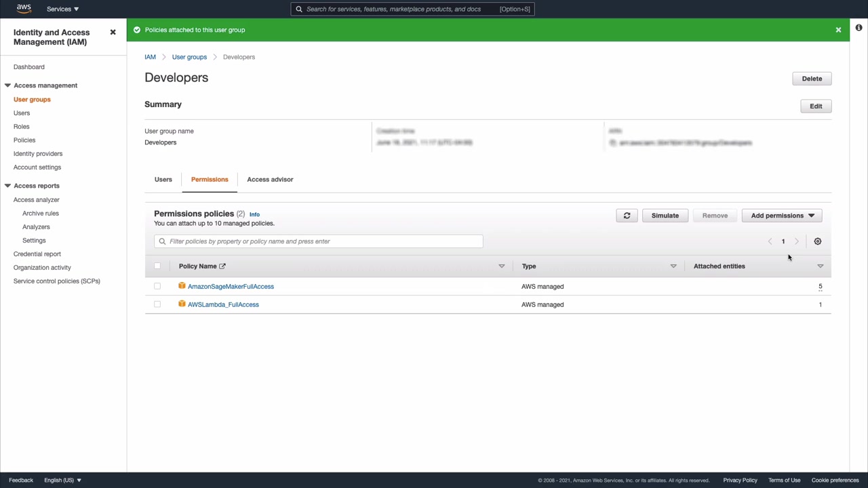Open Roles in the sidebar
This screenshot has width=868, height=488.
coord(22,127)
